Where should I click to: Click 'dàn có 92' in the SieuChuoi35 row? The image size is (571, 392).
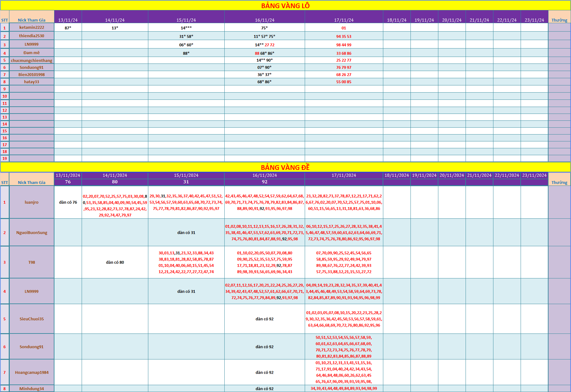tap(264, 319)
